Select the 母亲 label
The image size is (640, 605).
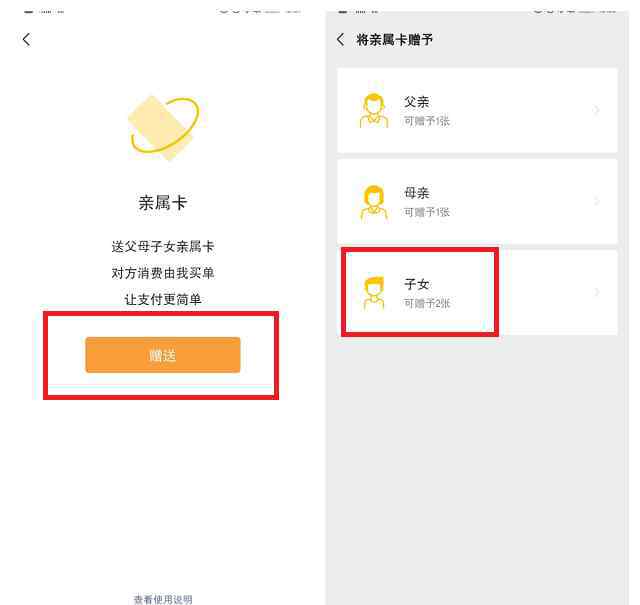pyautogui.click(x=417, y=193)
